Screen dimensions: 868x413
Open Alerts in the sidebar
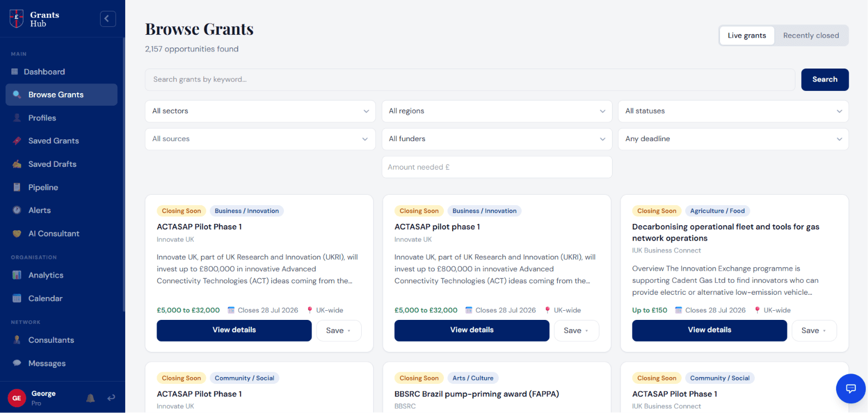[62, 210]
